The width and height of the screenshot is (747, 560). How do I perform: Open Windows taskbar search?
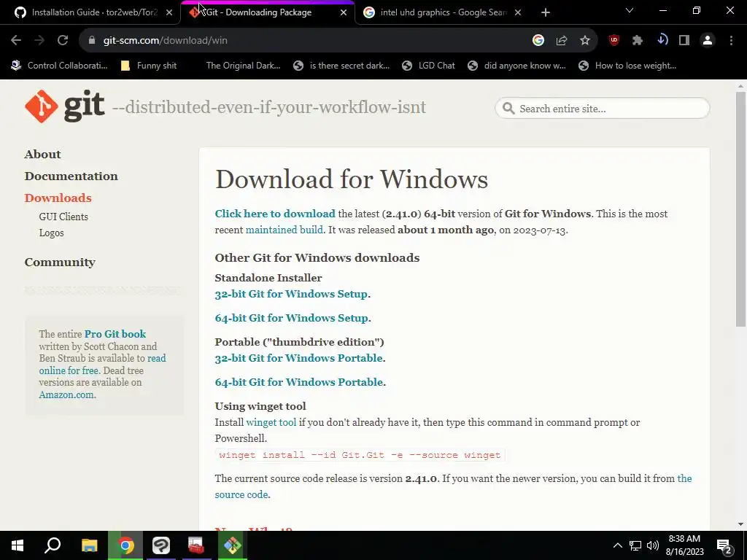point(53,545)
